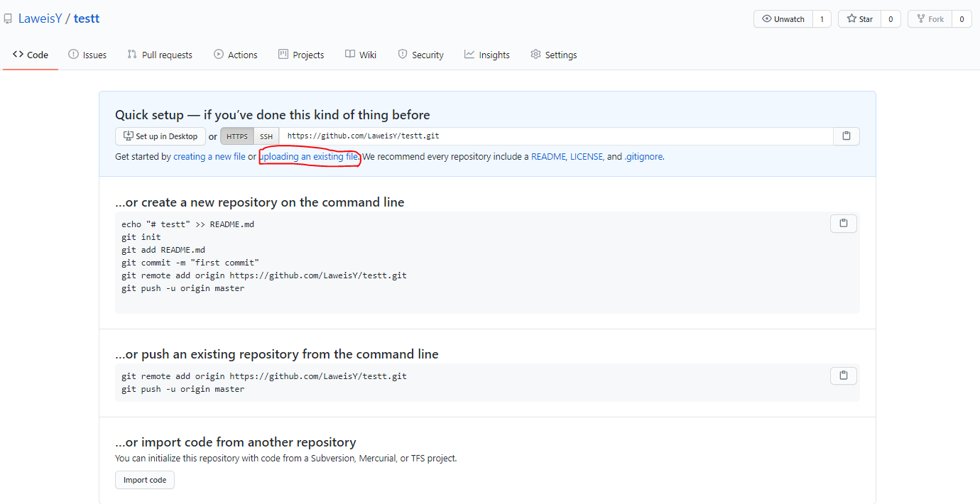Click the 'echo "# testt" >> README.md' line
980x504 pixels.
point(187,224)
